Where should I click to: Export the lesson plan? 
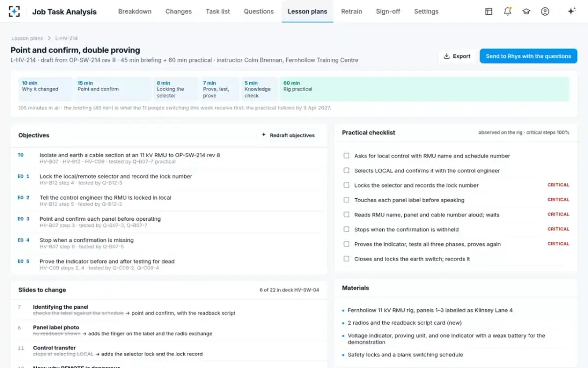point(457,56)
